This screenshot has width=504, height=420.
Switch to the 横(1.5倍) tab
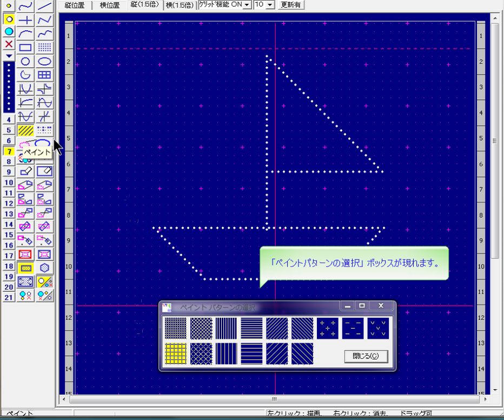[180, 5]
